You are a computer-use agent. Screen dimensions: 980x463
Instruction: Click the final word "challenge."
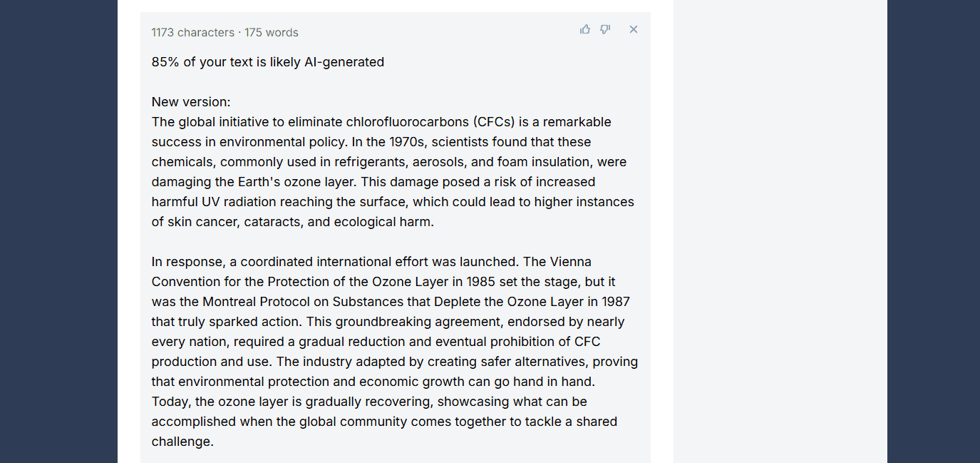(x=182, y=442)
